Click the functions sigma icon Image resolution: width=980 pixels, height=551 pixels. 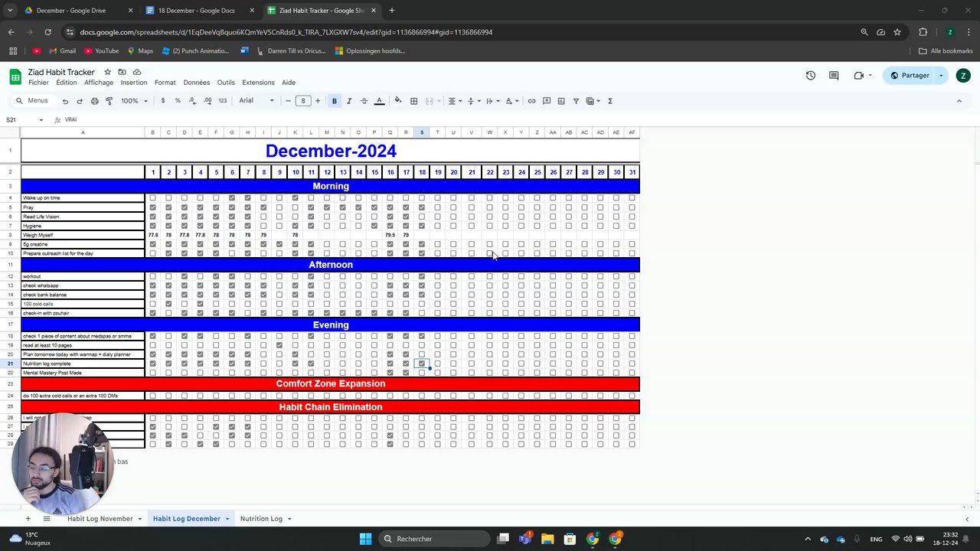click(610, 101)
